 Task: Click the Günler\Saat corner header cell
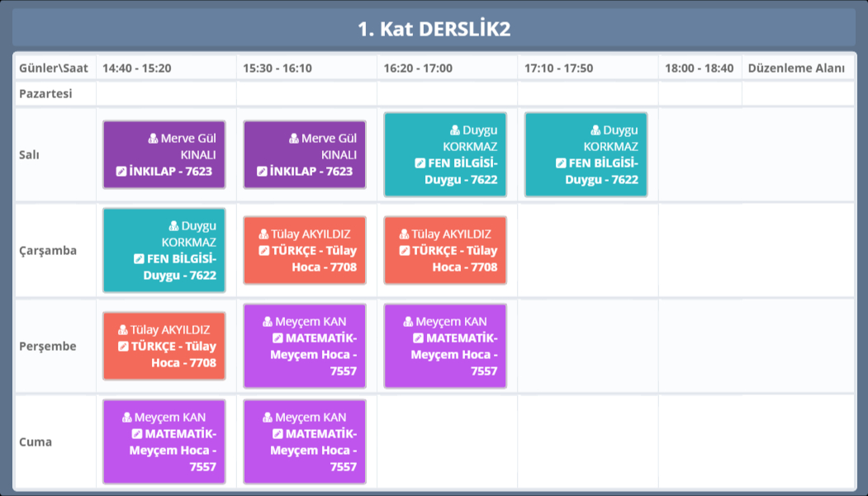click(x=54, y=68)
